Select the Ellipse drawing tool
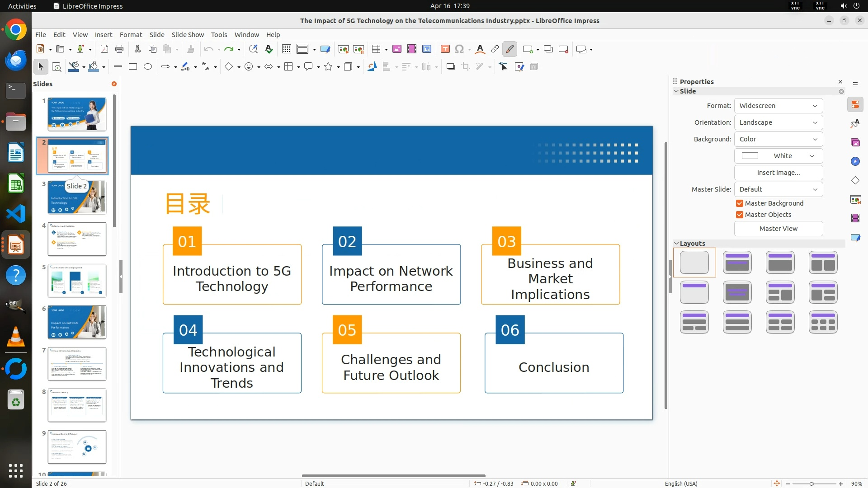 point(148,67)
